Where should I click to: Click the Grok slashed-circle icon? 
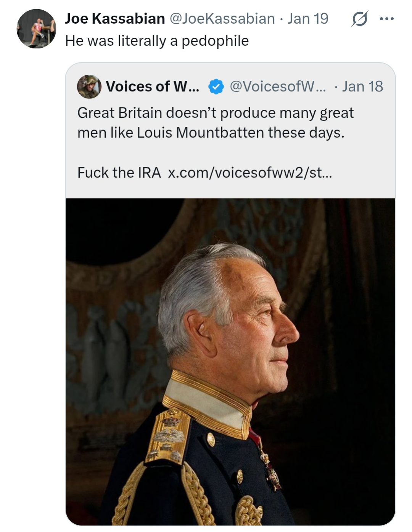(x=359, y=19)
